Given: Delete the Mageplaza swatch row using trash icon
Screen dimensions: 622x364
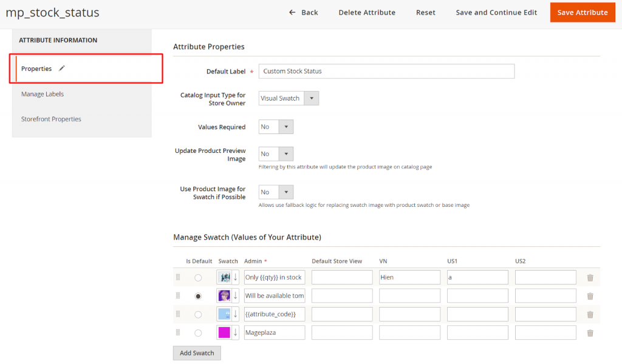Looking at the screenshot, I should pyautogui.click(x=589, y=332).
